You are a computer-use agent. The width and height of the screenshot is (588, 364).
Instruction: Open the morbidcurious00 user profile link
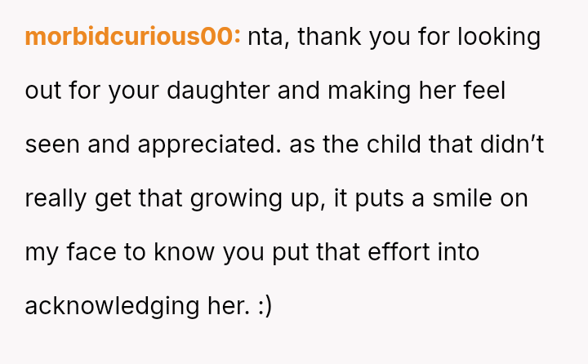coord(132,38)
